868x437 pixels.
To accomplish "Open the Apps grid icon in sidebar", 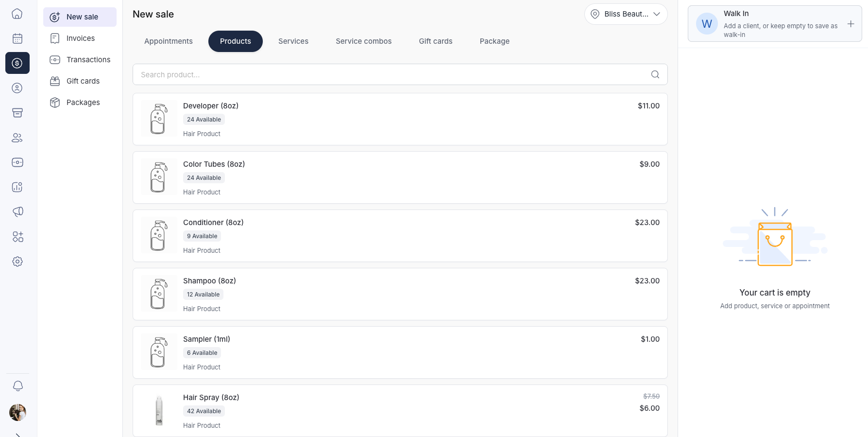I will [17, 237].
